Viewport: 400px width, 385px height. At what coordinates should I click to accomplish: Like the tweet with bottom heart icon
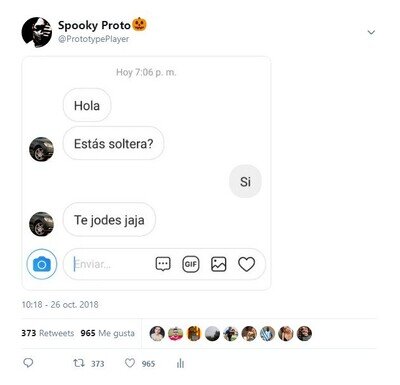coord(130,363)
